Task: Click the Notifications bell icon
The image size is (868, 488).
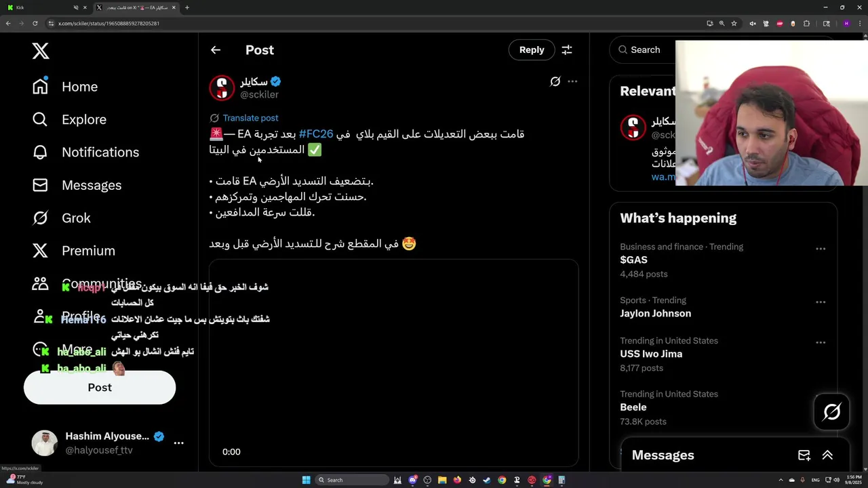Action: pos(40,152)
